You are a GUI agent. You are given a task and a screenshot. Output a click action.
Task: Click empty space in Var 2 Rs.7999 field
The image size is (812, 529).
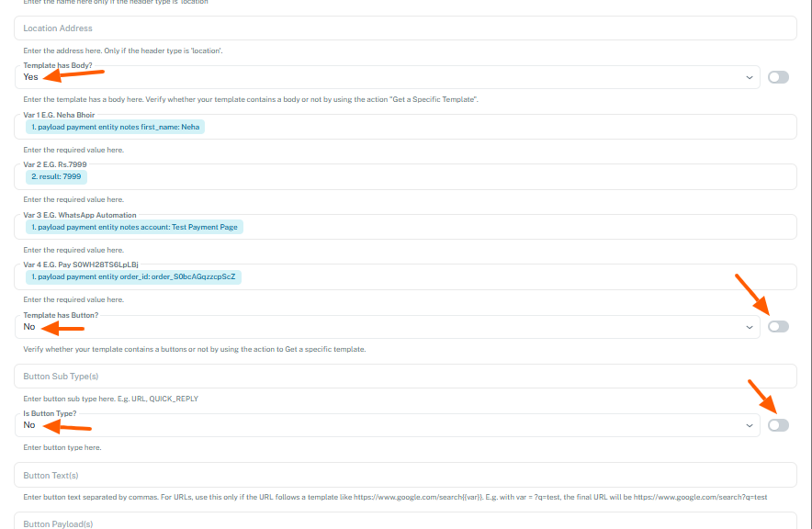point(441,176)
